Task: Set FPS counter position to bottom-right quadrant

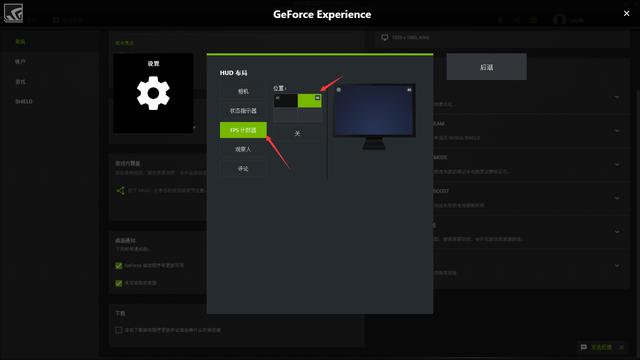Action: click(309, 115)
